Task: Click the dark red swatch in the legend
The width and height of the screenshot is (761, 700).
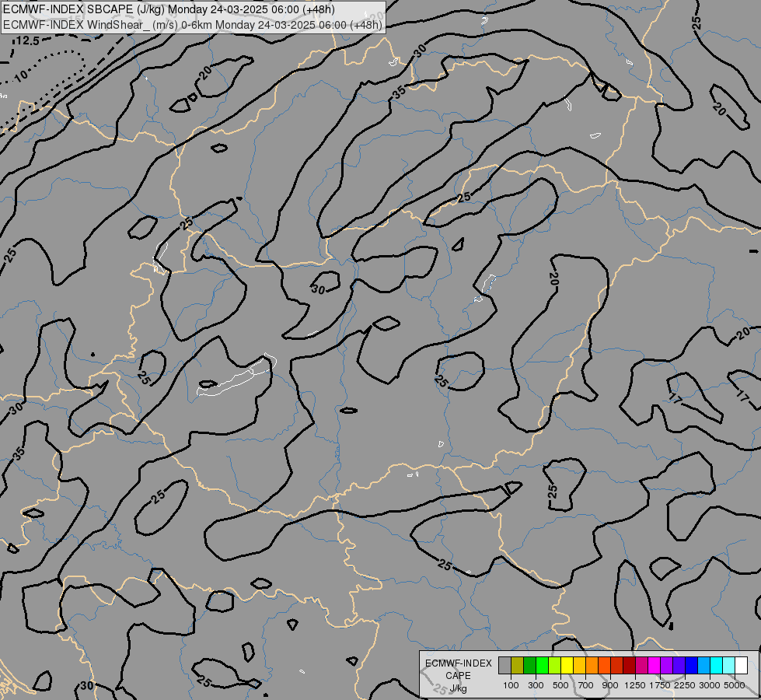Action: point(629,665)
